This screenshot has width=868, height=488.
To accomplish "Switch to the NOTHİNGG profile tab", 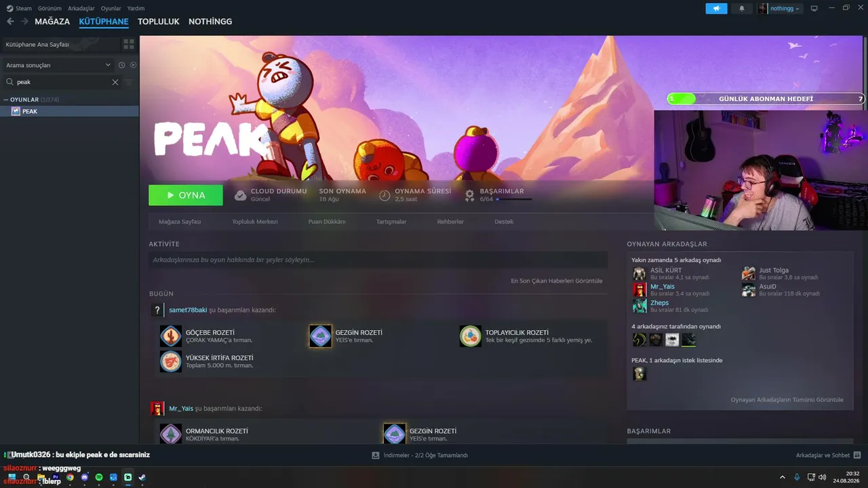I will 210,22.
